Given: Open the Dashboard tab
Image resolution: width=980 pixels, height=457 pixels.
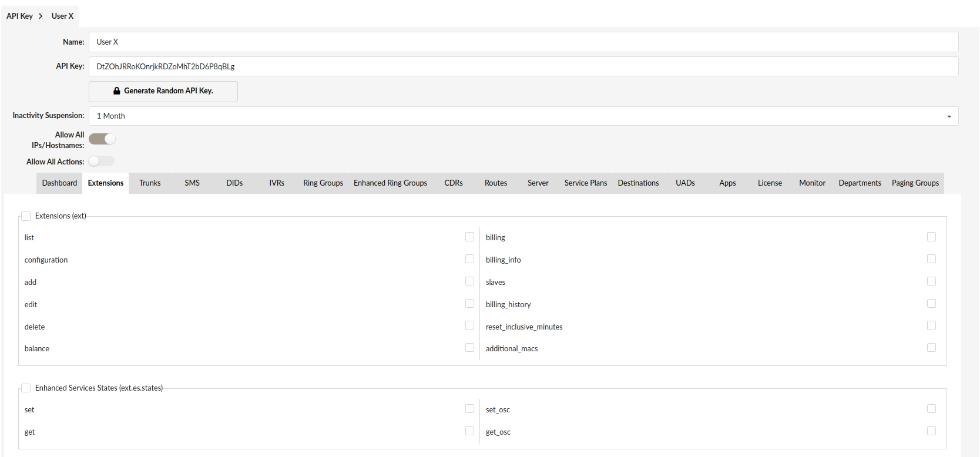Looking at the screenshot, I should point(59,183).
